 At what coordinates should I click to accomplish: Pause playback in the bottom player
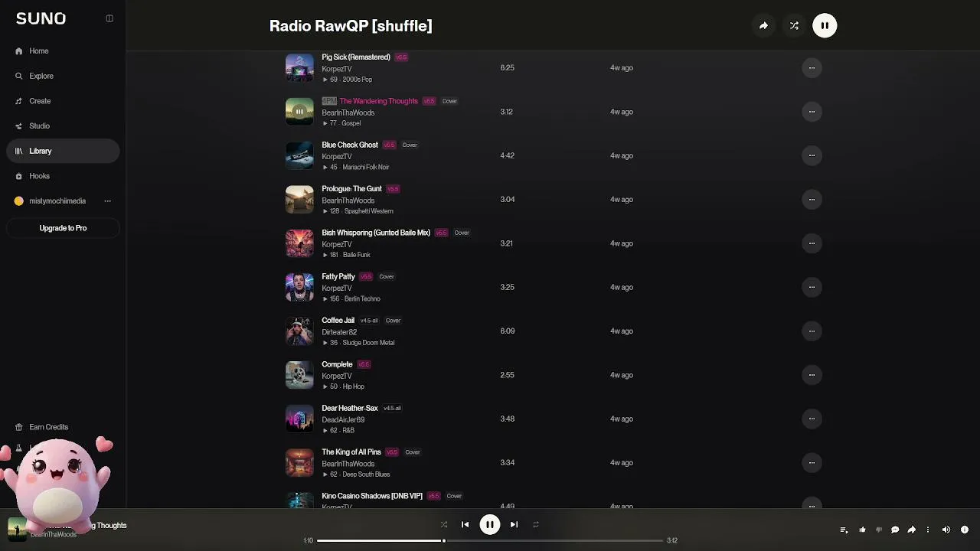coord(490,524)
